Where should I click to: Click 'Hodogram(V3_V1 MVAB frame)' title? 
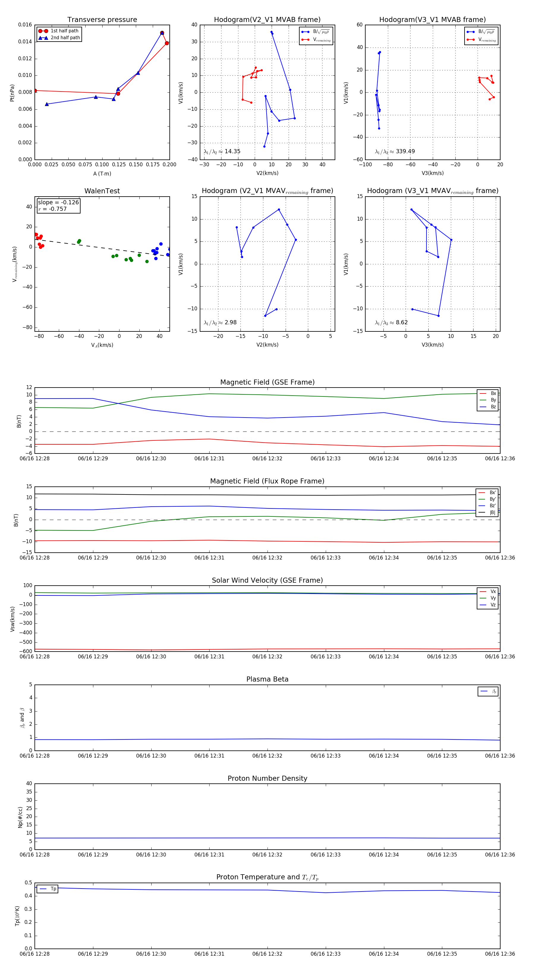click(x=432, y=20)
